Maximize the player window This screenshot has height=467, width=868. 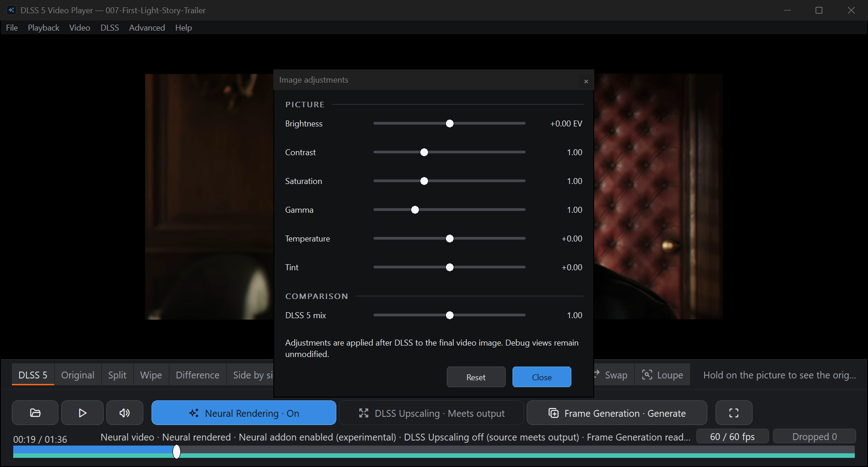[x=819, y=10]
